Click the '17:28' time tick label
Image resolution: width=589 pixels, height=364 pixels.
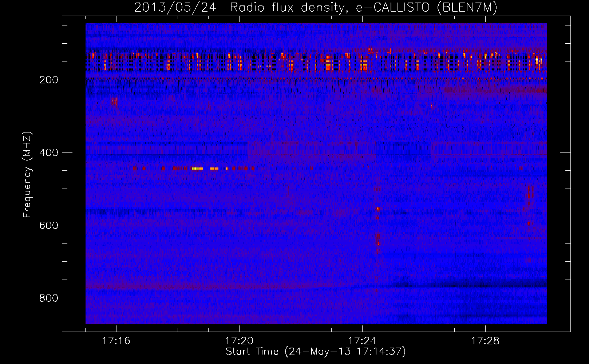pos(485,341)
